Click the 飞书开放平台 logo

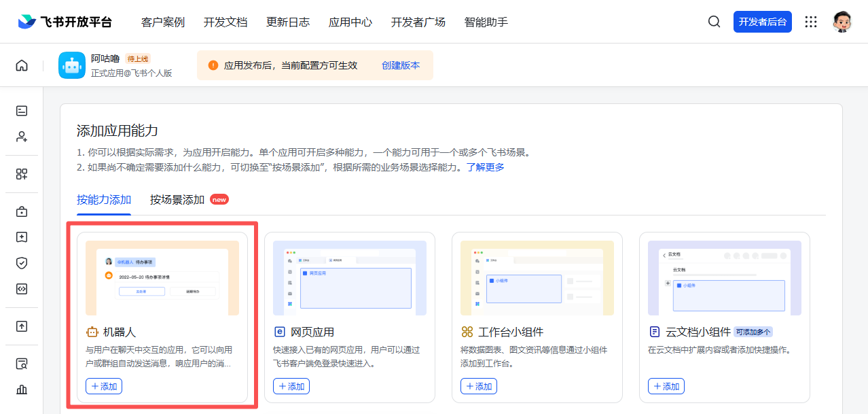(64, 21)
